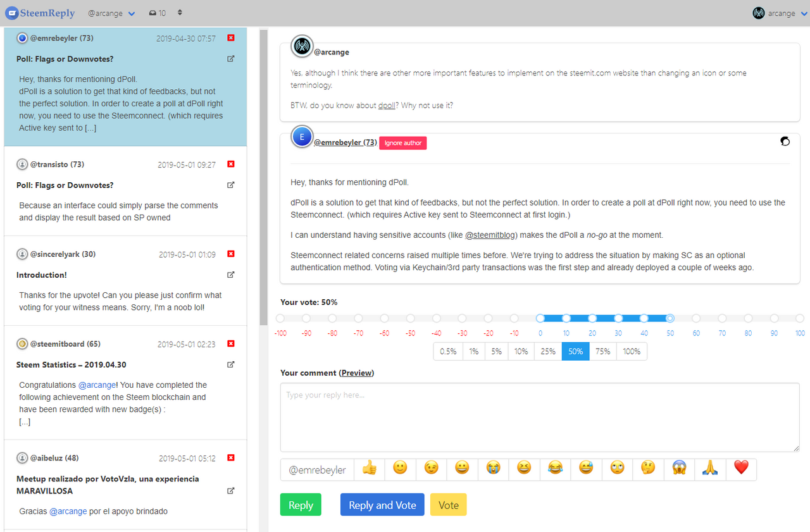810x532 pixels.
Task: Insert red heart emoji
Action: pyautogui.click(x=741, y=470)
